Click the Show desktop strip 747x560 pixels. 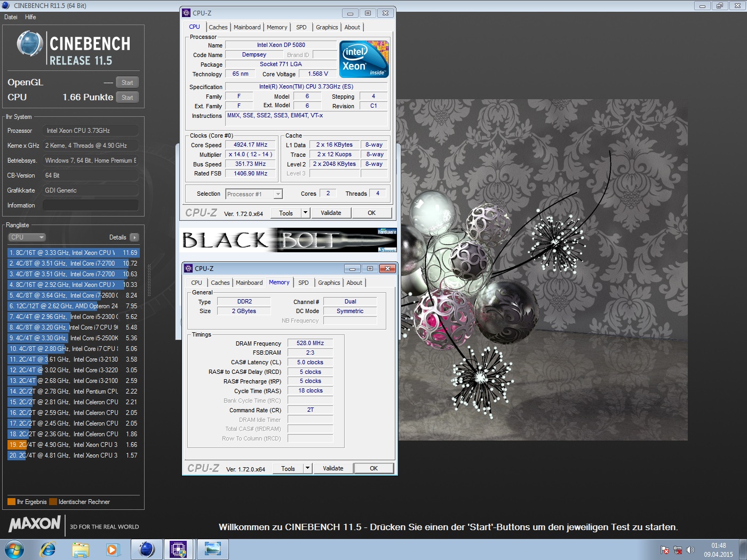click(743, 549)
